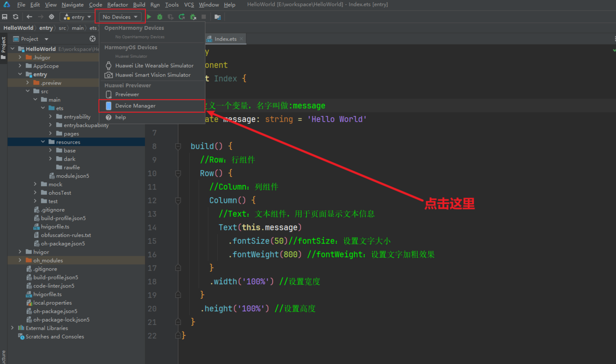This screenshot has width=616, height=364.
Task: Select Device Manager from device list
Action: coord(135,106)
